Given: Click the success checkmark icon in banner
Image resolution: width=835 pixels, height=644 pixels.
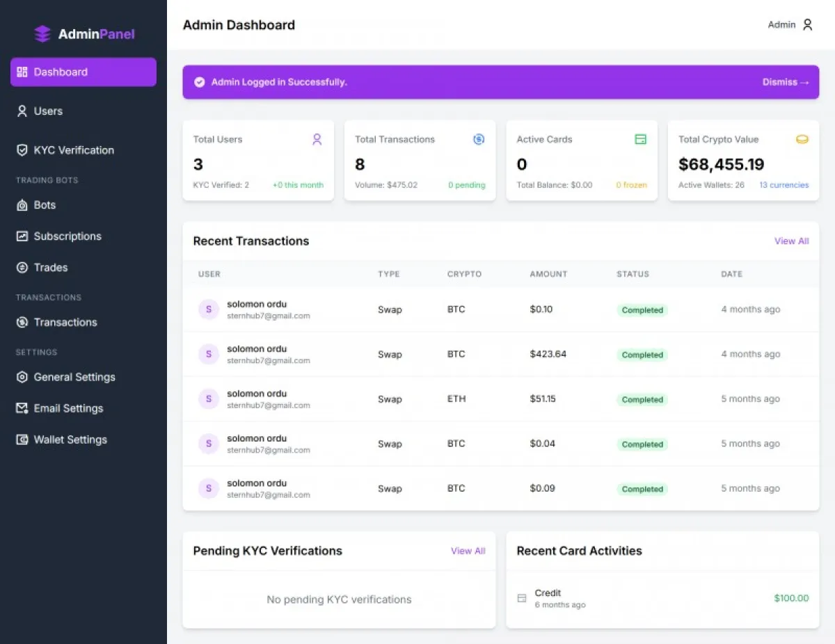Looking at the screenshot, I should click(x=199, y=82).
